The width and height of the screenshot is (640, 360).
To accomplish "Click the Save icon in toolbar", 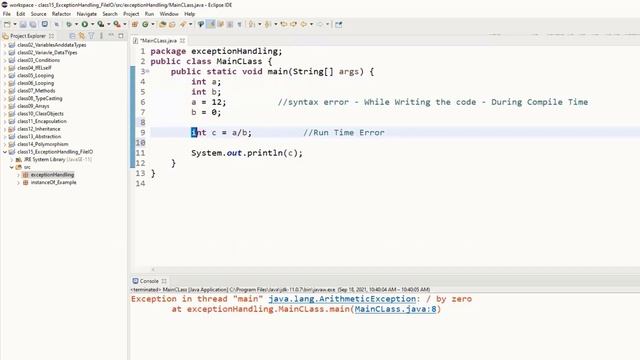I will pos(23,24).
